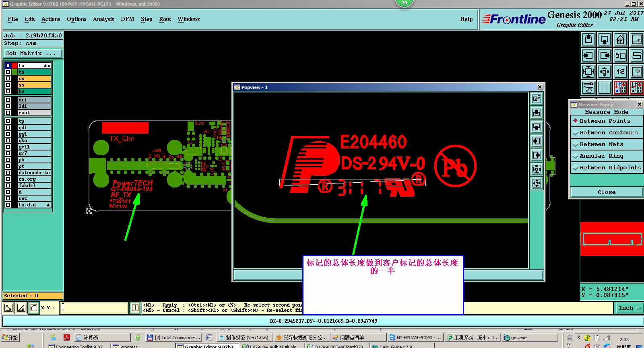Click the pan up icon in main toolbar
Viewport: 644px width, 348px height.
588,39
